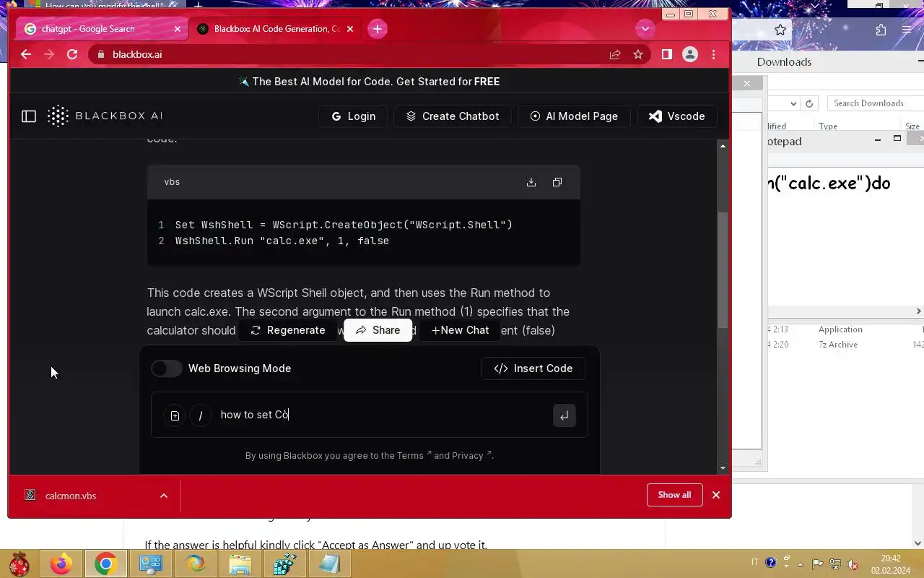Image resolution: width=924 pixels, height=578 pixels.
Task: Go back in Chrome
Action: 26,54
